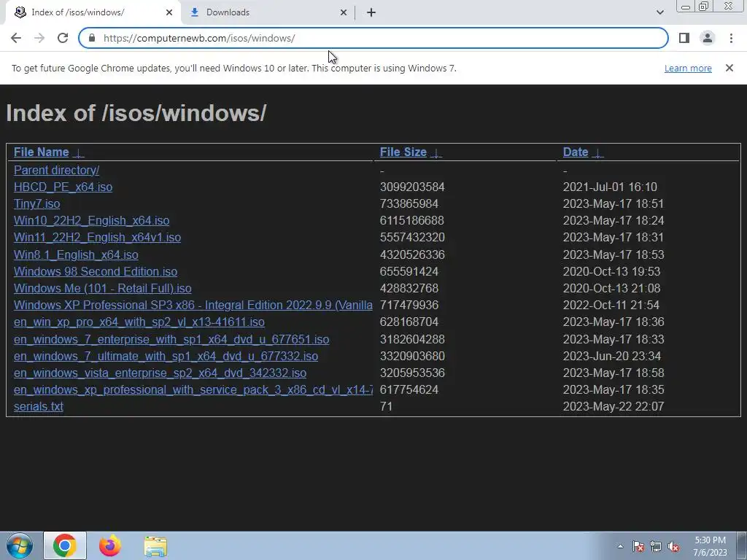
Task: Select file size 71 for serials.txt
Action: tap(386, 406)
